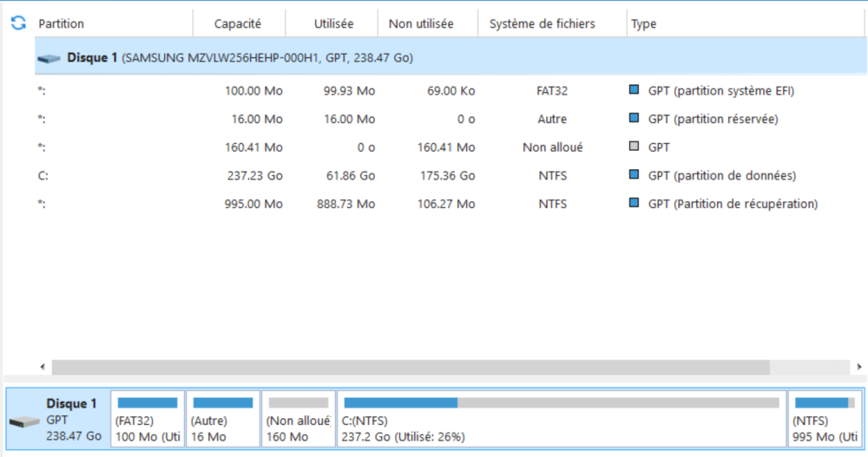Click the horizontal scrollbar left arrow
This screenshot has height=457, width=868.
[42, 367]
